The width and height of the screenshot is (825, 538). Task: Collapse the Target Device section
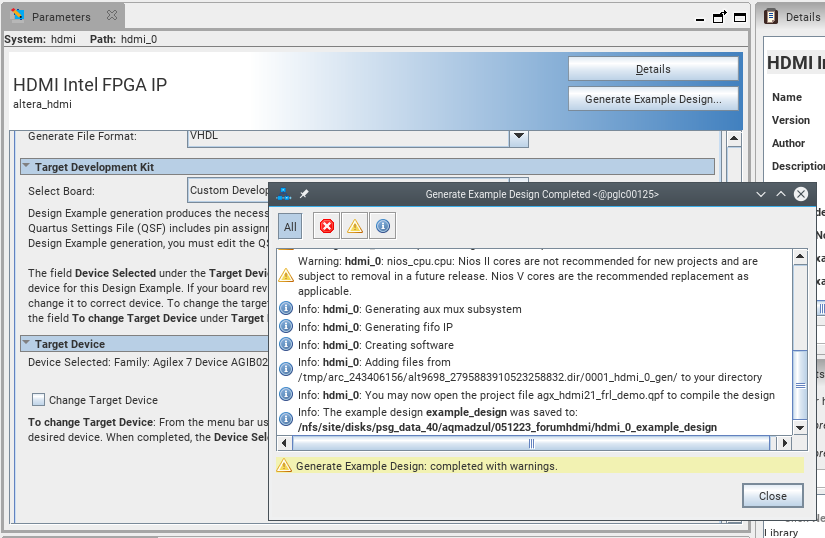pos(26,344)
